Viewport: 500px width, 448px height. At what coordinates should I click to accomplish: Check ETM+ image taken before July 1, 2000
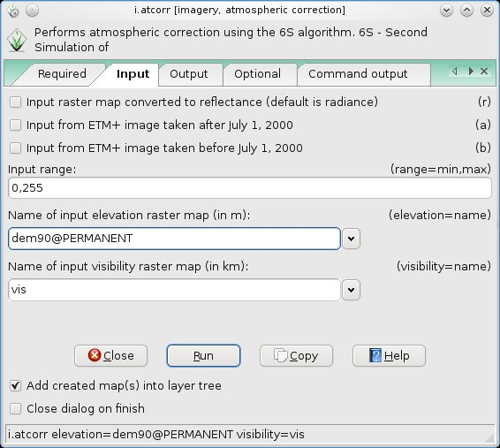pos(15,148)
